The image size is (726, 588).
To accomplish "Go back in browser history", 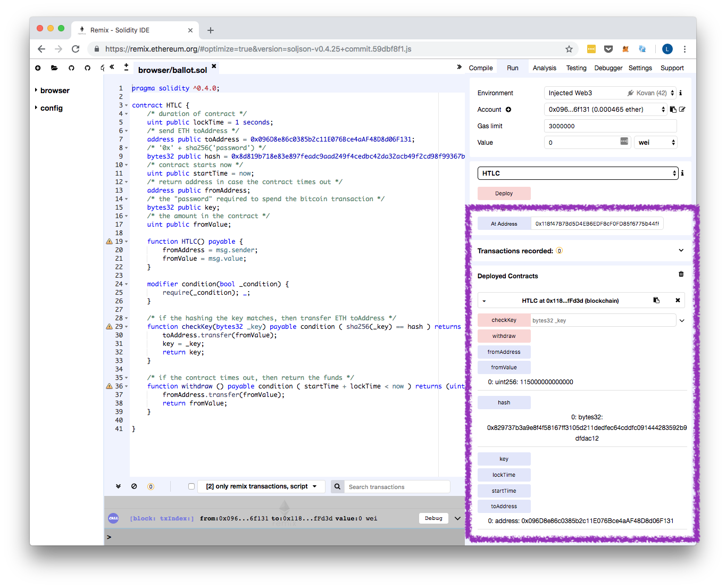I will (41, 49).
